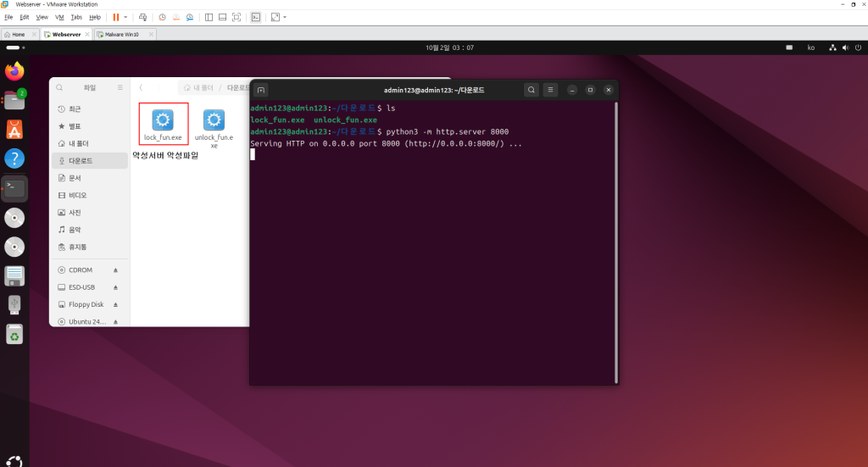The image size is (868, 467).
Task: Open the Files sidebar hamburger menu
Action: 120,87
